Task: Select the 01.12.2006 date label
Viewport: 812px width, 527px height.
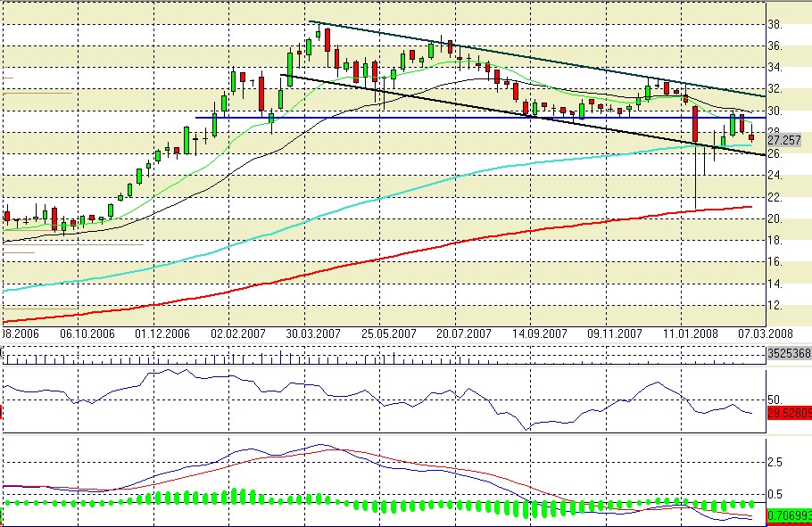Action: click(162, 333)
